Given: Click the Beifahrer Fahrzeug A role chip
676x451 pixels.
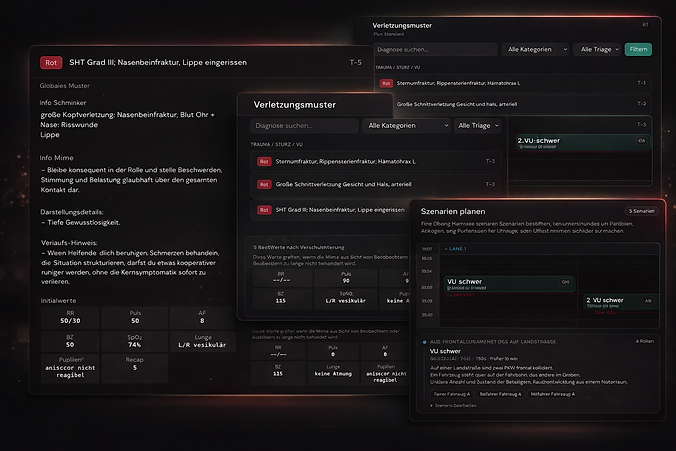Looking at the screenshot, I should (x=500, y=394).
